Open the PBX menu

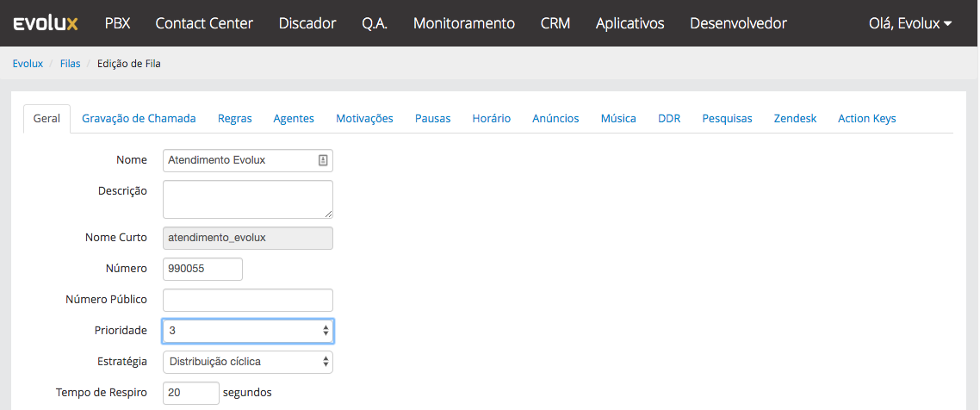pos(117,24)
